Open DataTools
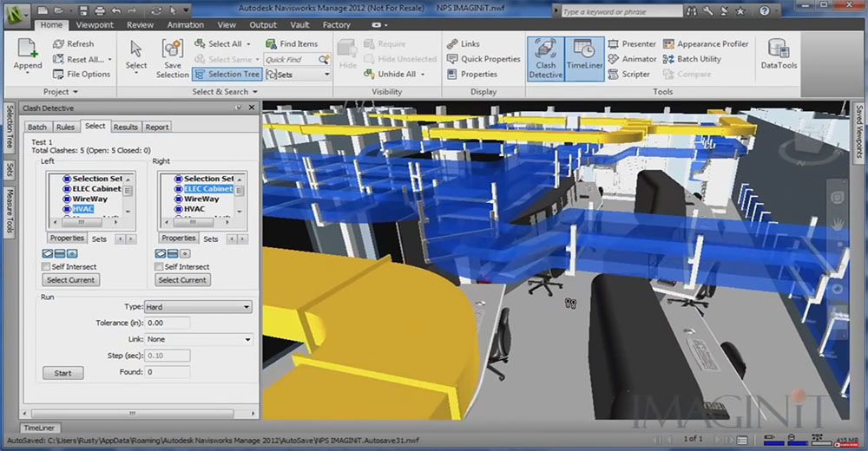868x451 pixels. click(x=779, y=54)
